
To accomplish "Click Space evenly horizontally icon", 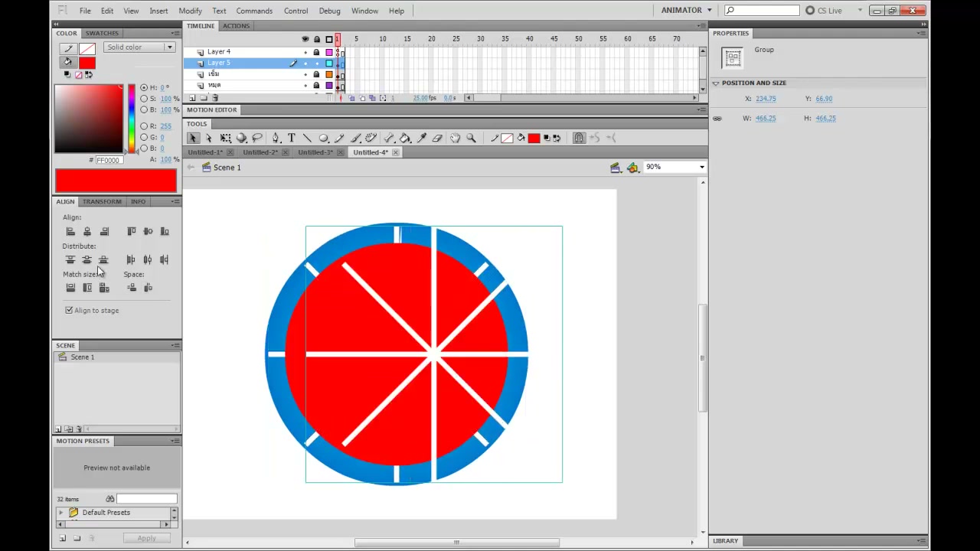I will [148, 288].
